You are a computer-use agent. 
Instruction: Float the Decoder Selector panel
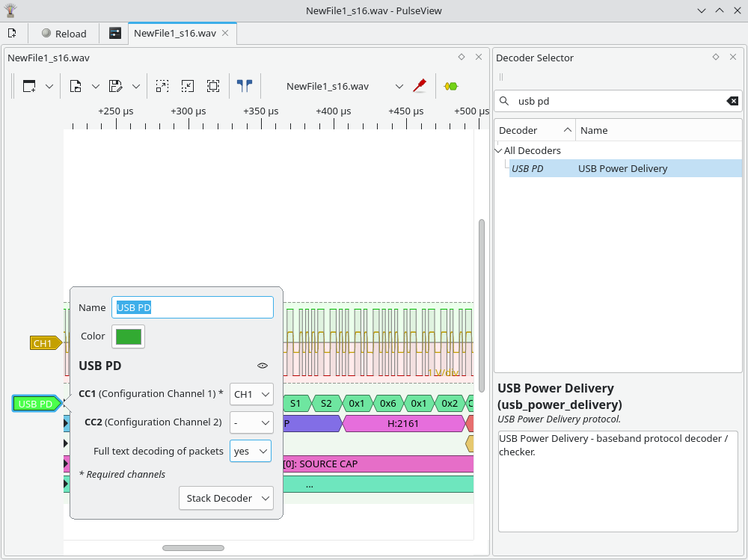716,57
